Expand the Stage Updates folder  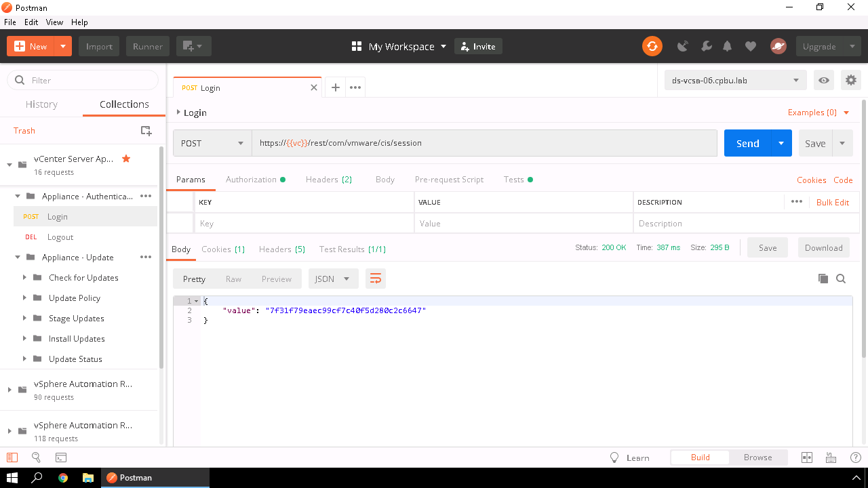coord(24,318)
